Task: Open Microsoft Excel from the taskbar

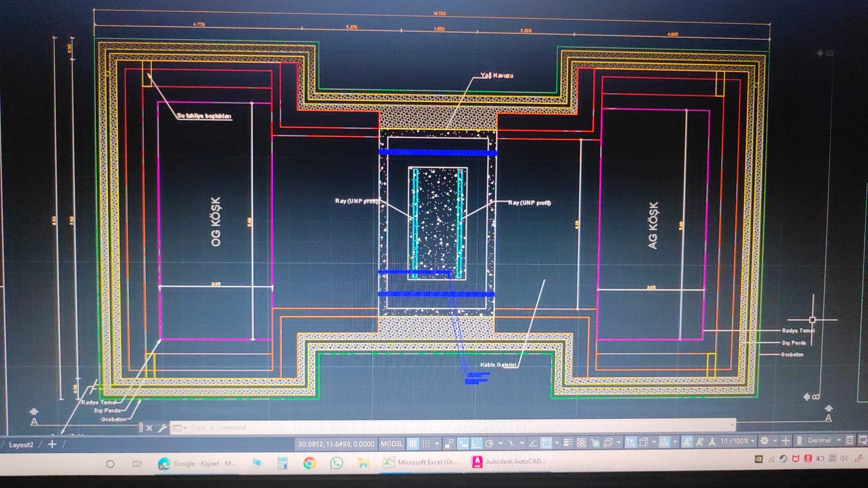Action: click(x=421, y=462)
